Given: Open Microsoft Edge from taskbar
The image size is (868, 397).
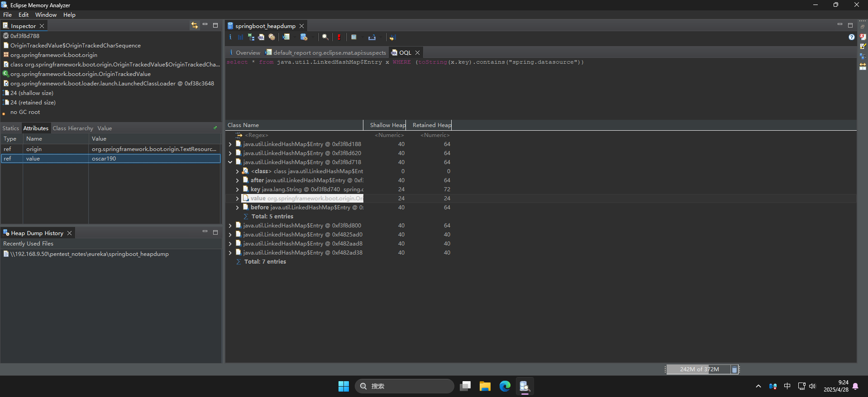Looking at the screenshot, I should click(505, 386).
